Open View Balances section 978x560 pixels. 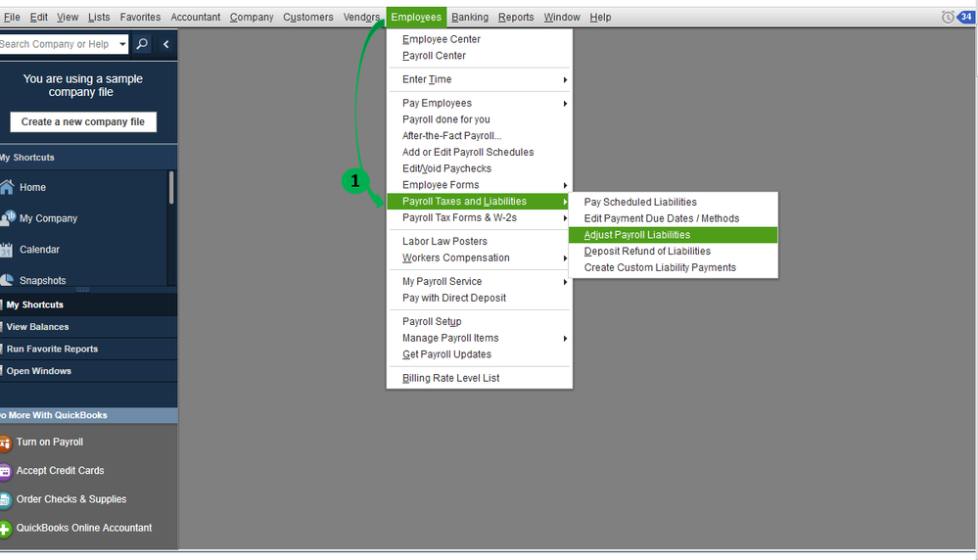pos(88,327)
